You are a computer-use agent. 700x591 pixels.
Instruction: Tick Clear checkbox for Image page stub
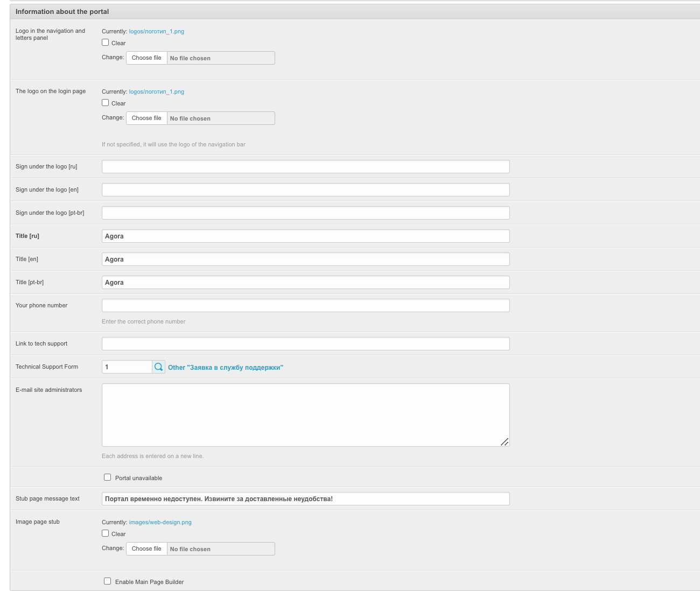106,533
